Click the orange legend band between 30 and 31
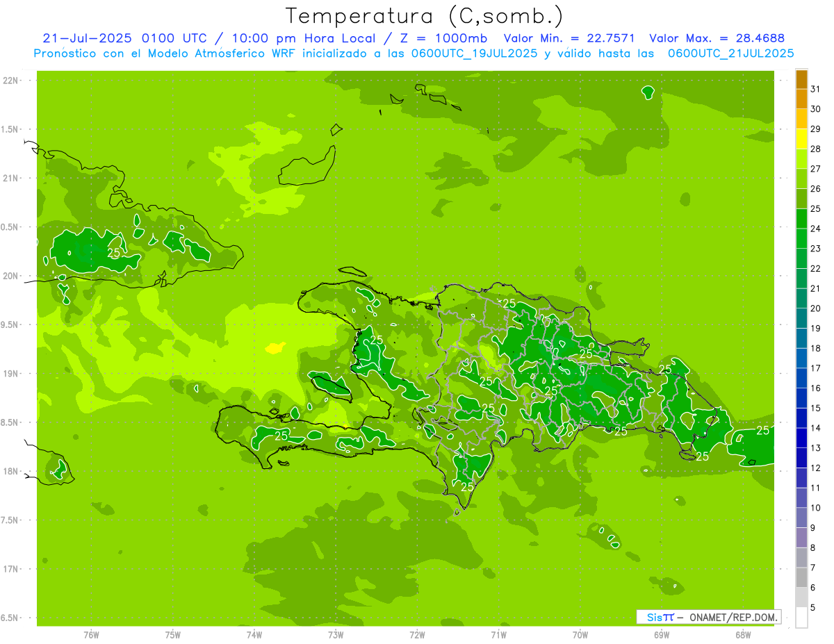834x644 pixels. click(x=801, y=99)
